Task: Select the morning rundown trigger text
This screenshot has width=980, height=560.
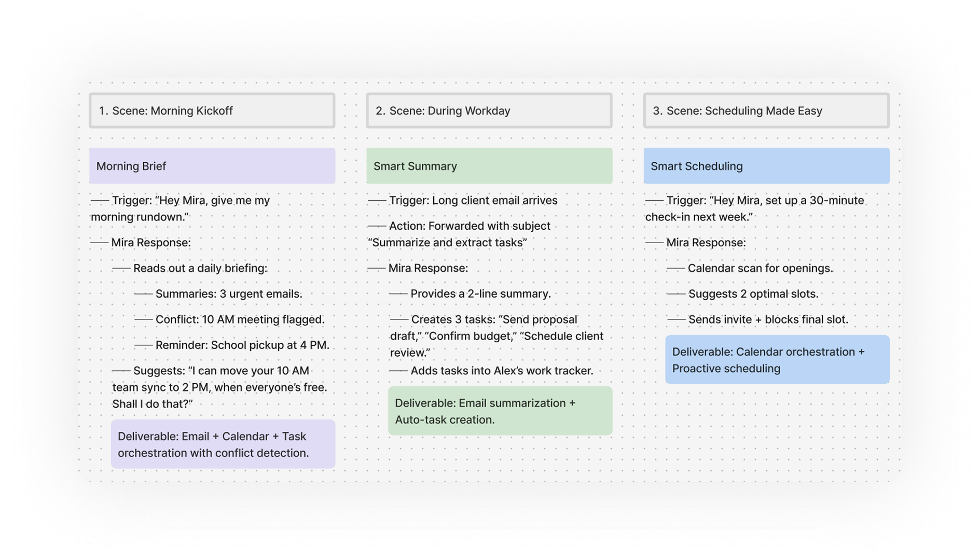Action: tap(181, 208)
